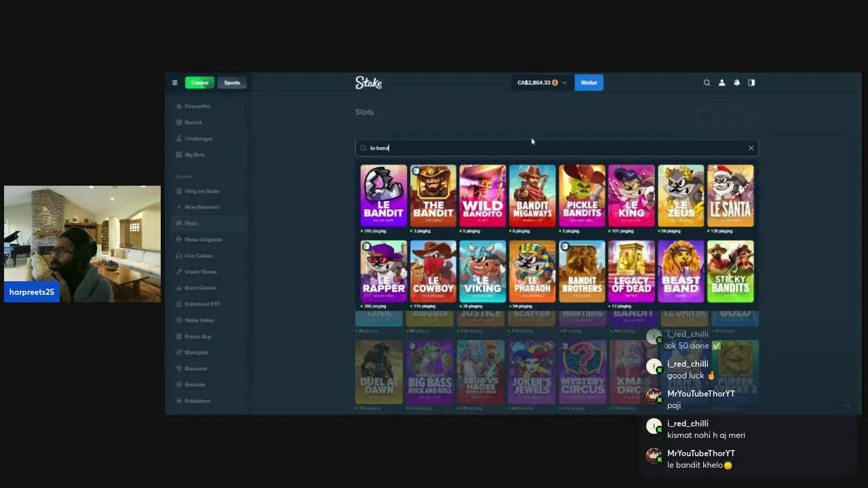
Task: Open the Zeus vs Hades game
Action: pos(481,372)
